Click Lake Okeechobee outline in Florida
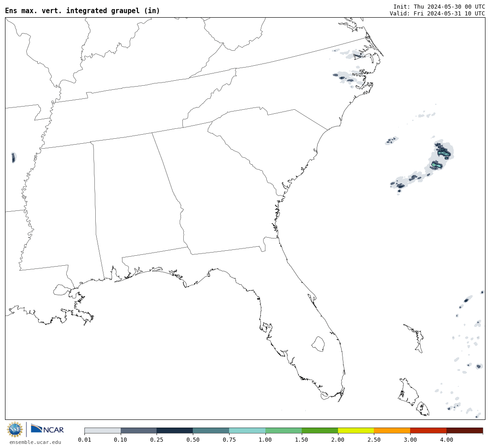This screenshot has height=448, width=490. [x=318, y=344]
